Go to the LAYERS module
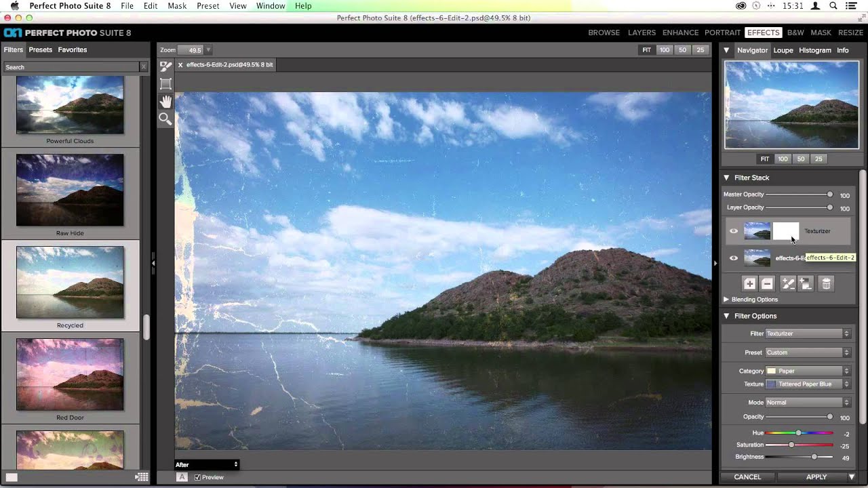This screenshot has width=868, height=488. click(642, 33)
